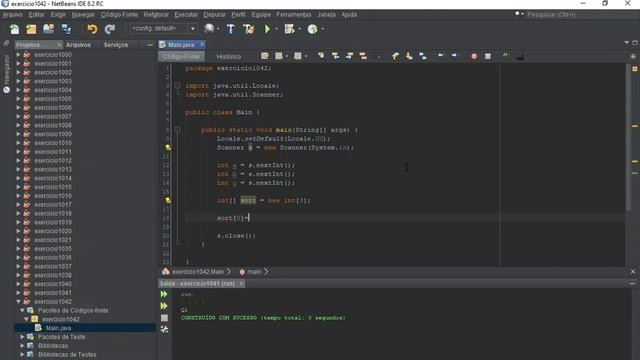Click the Shift Line Right icon
640x360 pixels.
454,56
